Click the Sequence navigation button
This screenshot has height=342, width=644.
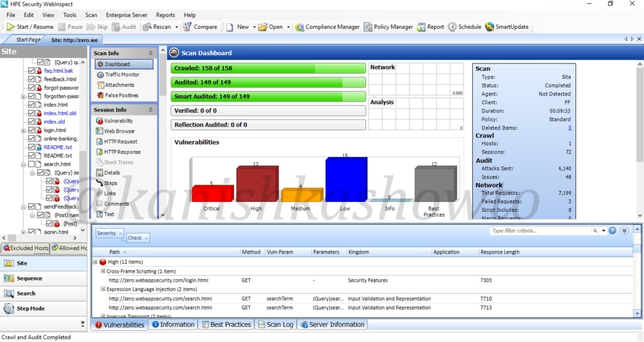pyautogui.click(x=43, y=279)
